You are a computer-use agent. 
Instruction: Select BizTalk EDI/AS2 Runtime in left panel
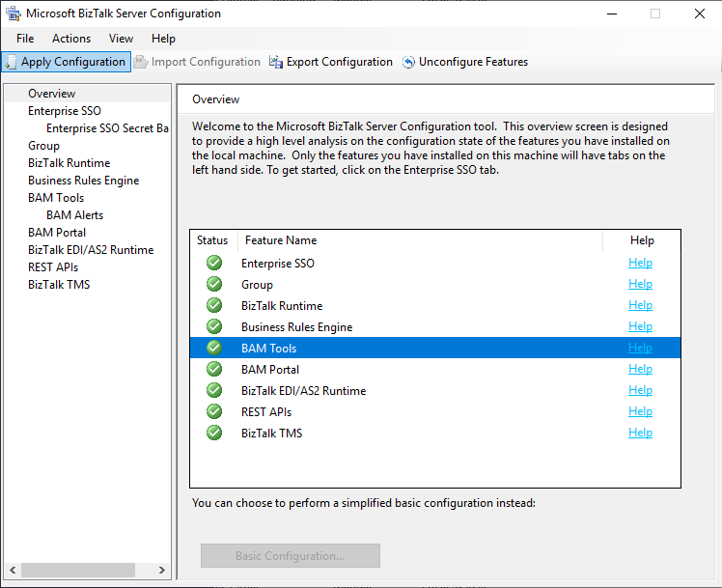91,250
